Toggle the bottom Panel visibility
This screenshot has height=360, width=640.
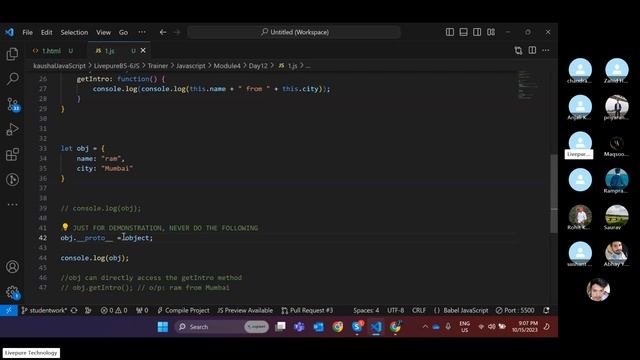tap(463, 32)
